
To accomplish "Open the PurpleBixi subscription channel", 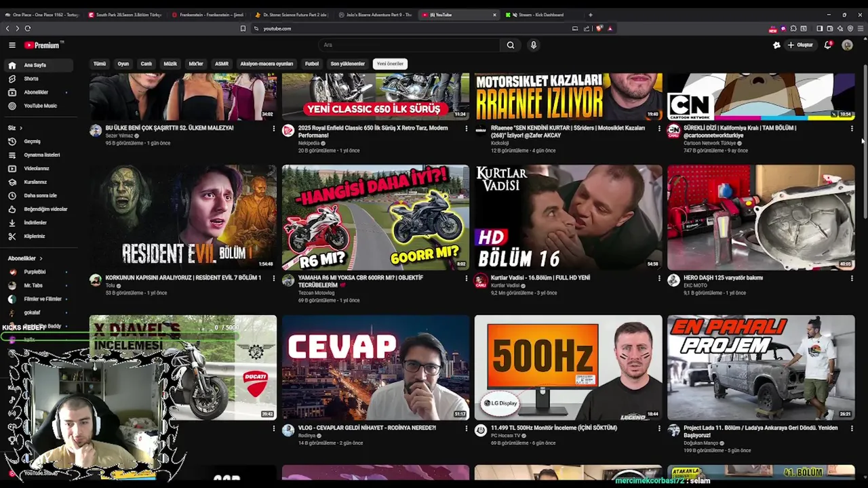I will pos(39,272).
